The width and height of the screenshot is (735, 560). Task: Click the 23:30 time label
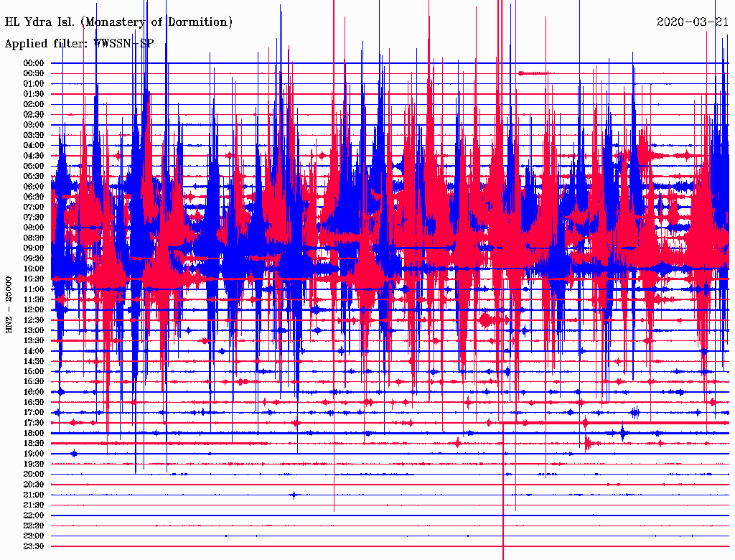[34, 546]
